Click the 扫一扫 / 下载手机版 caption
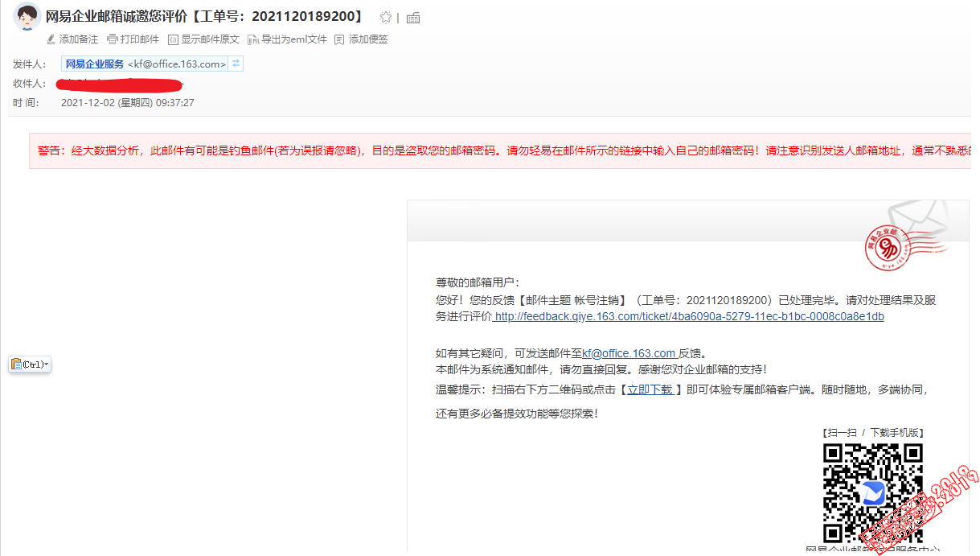This screenshot has height=556, width=980. (873, 433)
